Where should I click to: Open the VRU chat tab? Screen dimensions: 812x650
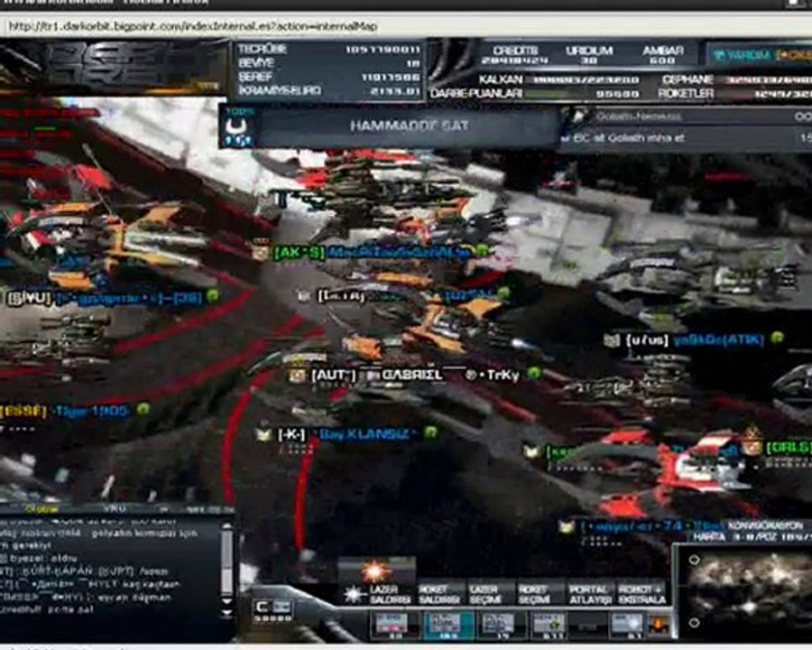coord(113,508)
